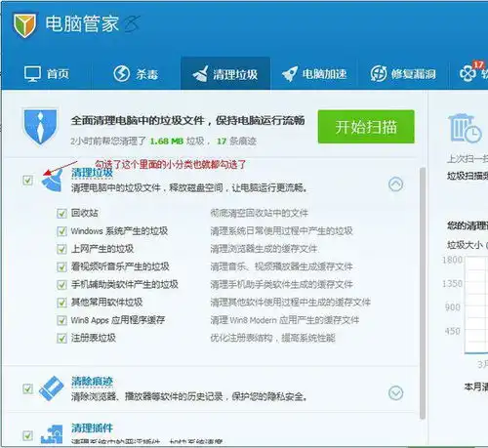The width and height of the screenshot is (488, 448).
Task: Click the 修复漏洞 icon
Action: coord(379,73)
